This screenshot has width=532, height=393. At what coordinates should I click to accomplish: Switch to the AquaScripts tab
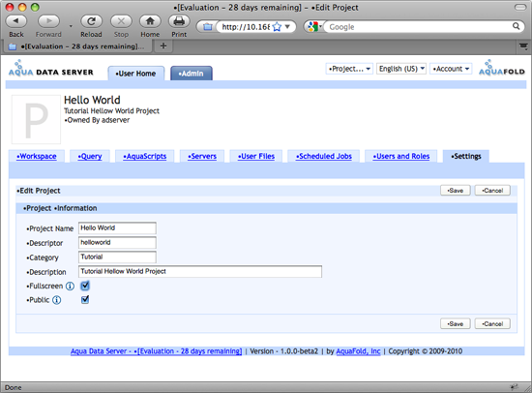pos(144,156)
